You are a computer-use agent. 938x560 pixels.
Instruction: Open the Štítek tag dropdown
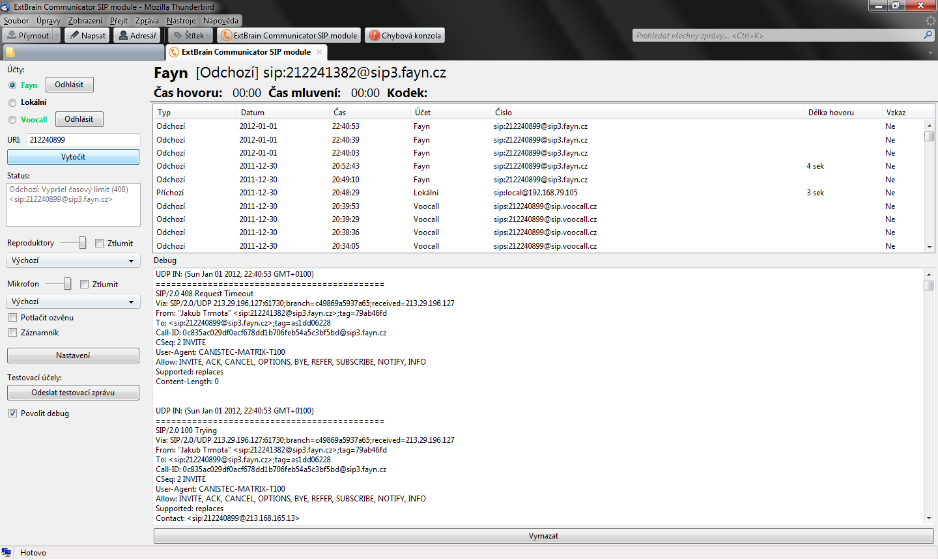pyautogui.click(x=190, y=35)
